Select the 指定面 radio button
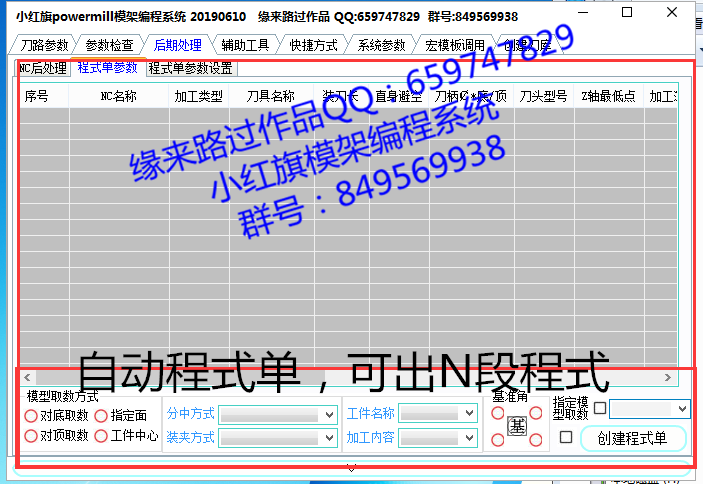 point(101,416)
